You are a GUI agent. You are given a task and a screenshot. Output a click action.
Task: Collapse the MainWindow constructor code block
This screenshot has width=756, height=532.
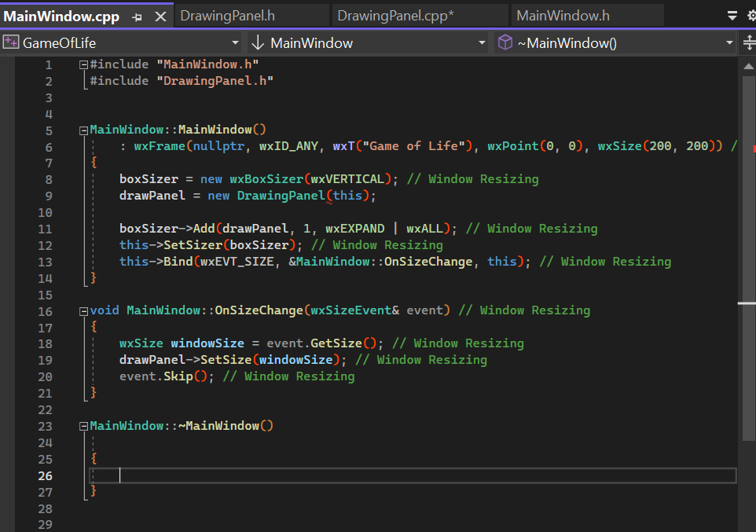83,129
